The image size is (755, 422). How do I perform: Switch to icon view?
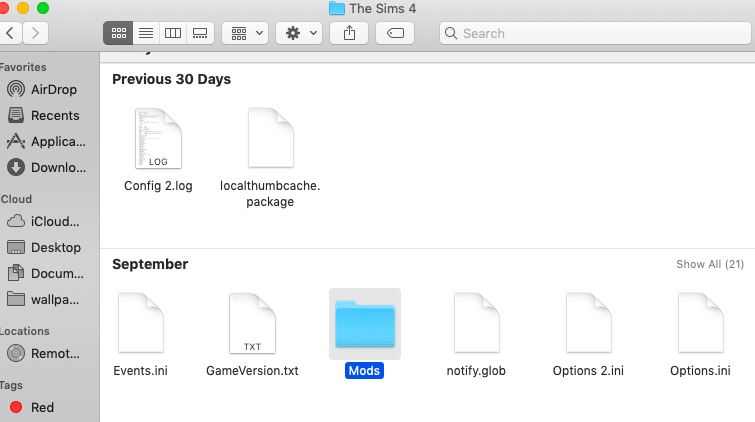118,33
